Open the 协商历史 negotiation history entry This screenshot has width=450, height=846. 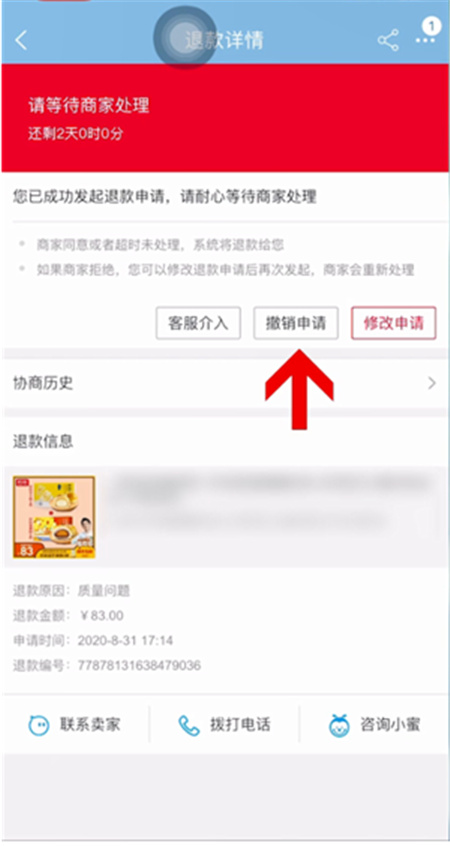(x=225, y=384)
